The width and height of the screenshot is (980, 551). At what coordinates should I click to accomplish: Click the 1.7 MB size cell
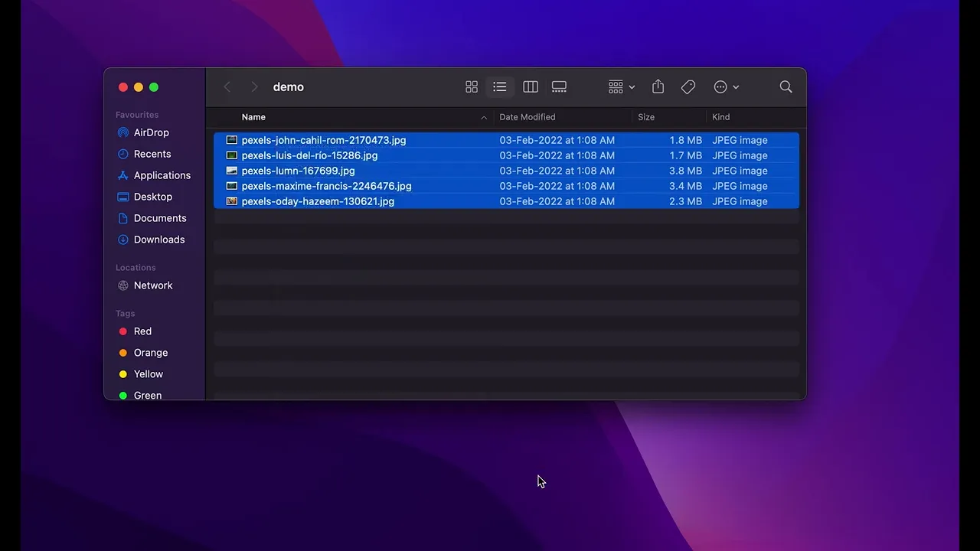685,155
